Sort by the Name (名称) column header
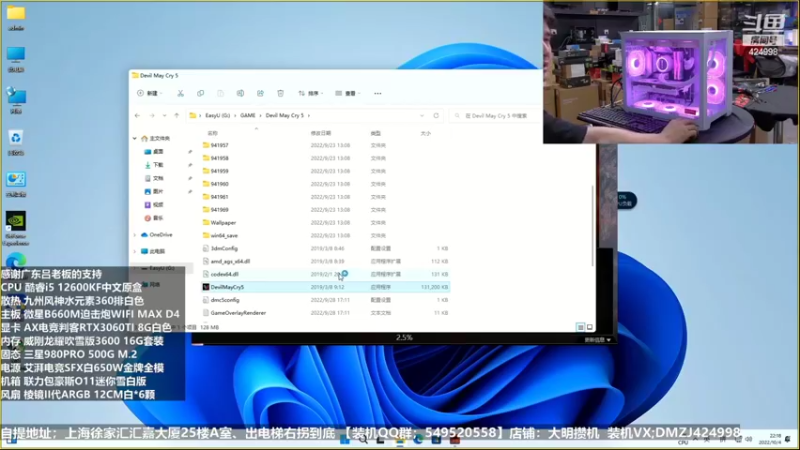The width and height of the screenshot is (800, 450). tap(213, 133)
